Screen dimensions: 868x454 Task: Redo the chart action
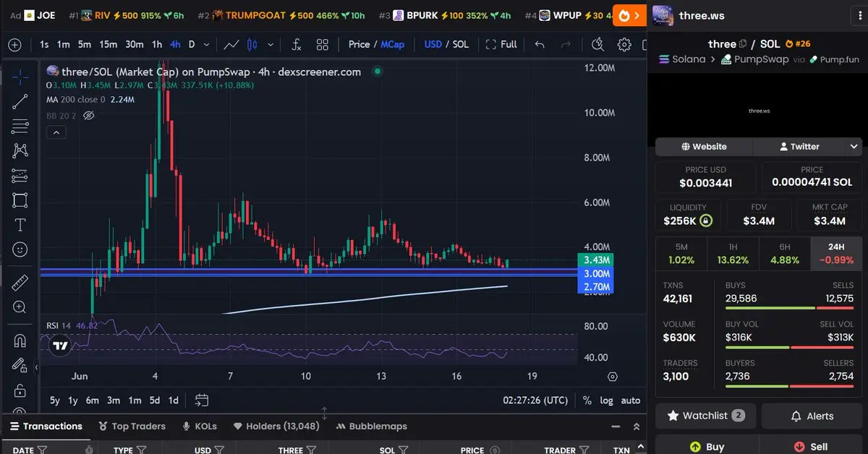click(564, 45)
